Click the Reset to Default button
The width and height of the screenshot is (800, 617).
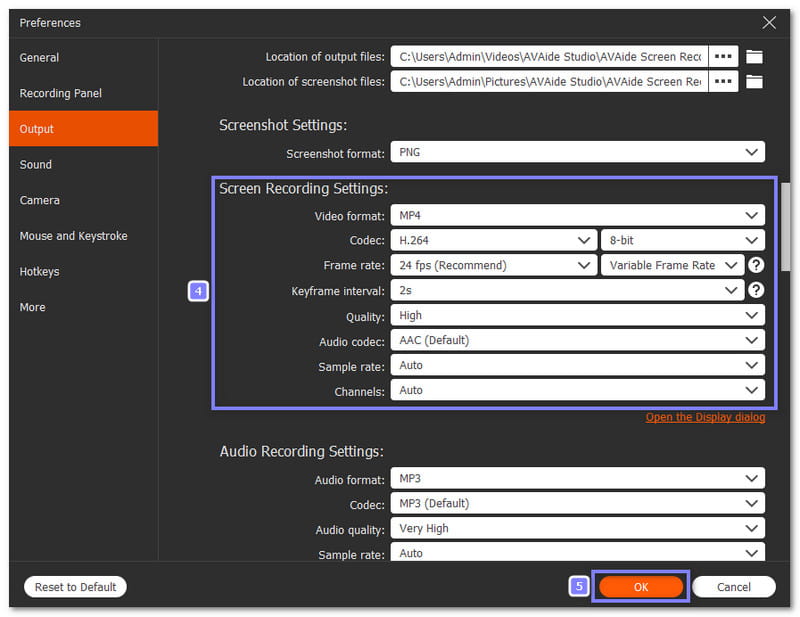coord(75,587)
